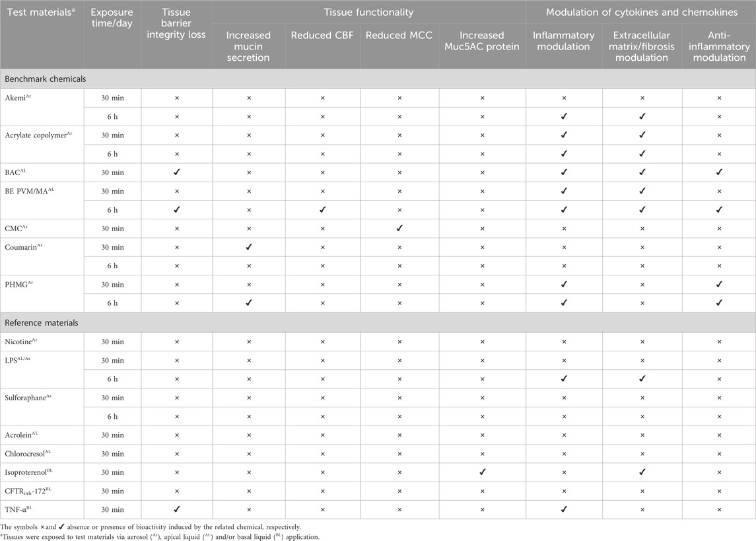This screenshot has height=541, width=756.
Task: Select the "CMC" test material label
Action: coord(17,229)
